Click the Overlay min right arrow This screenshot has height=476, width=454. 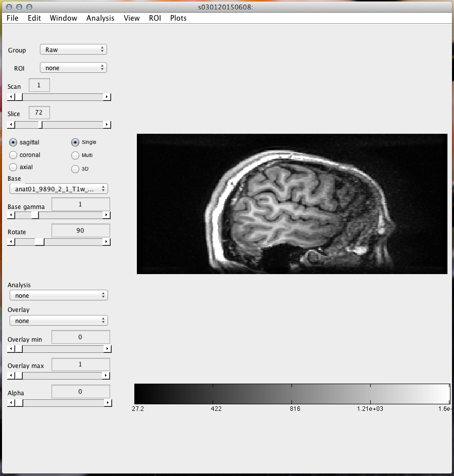pyautogui.click(x=106, y=348)
